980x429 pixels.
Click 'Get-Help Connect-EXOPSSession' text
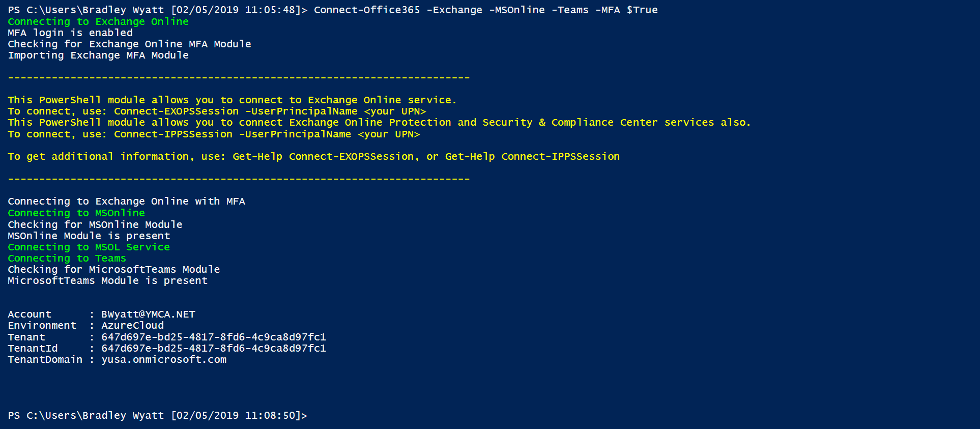coord(323,156)
